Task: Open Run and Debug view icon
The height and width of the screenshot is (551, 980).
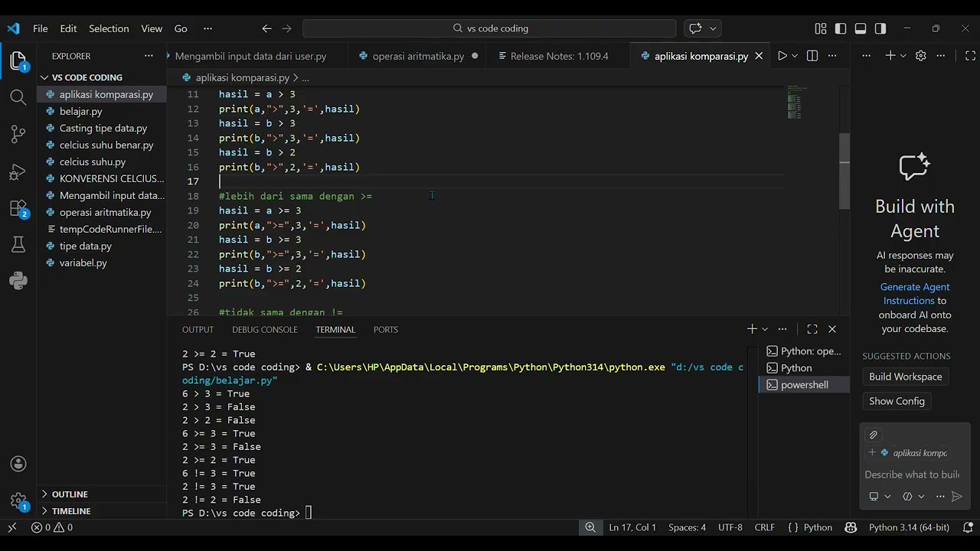Action: [x=18, y=172]
